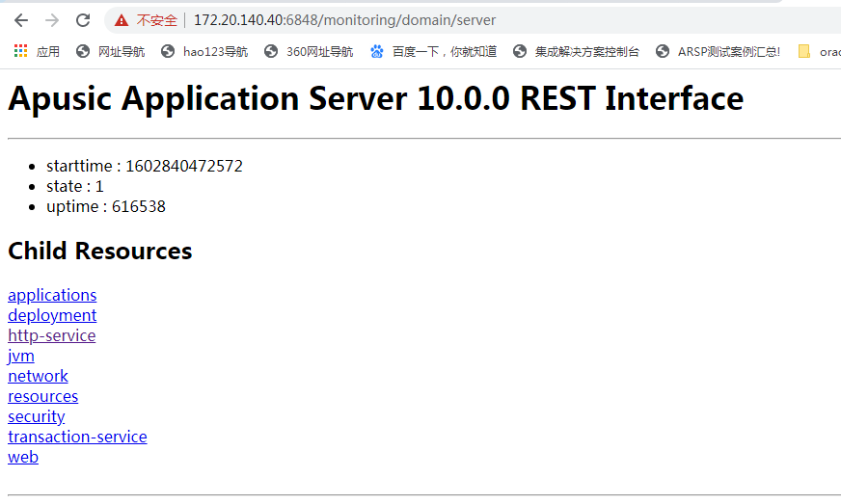Open the transaction-service link

pyautogui.click(x=77, y=437)
